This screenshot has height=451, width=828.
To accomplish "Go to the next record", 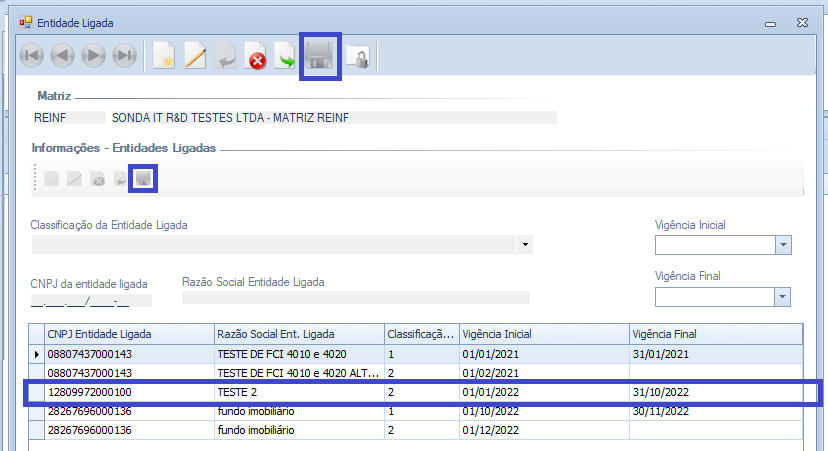I will 94,56.
